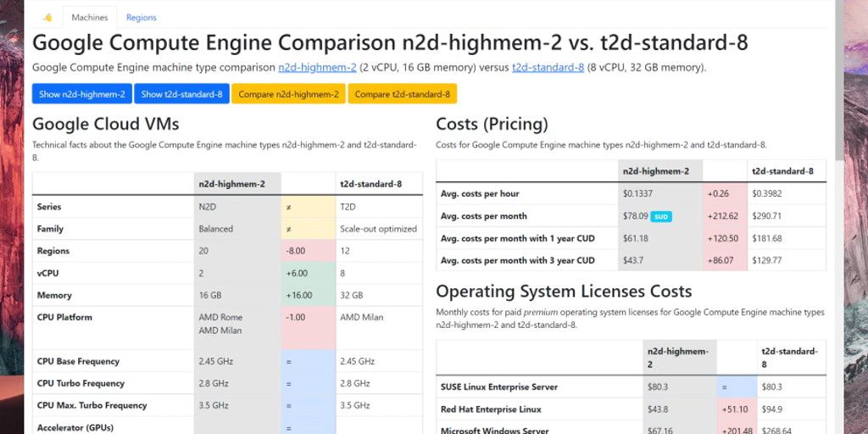Select the n2d-highmem-2 column header in VMs table
Screen dimensions: 868x434
232,184
